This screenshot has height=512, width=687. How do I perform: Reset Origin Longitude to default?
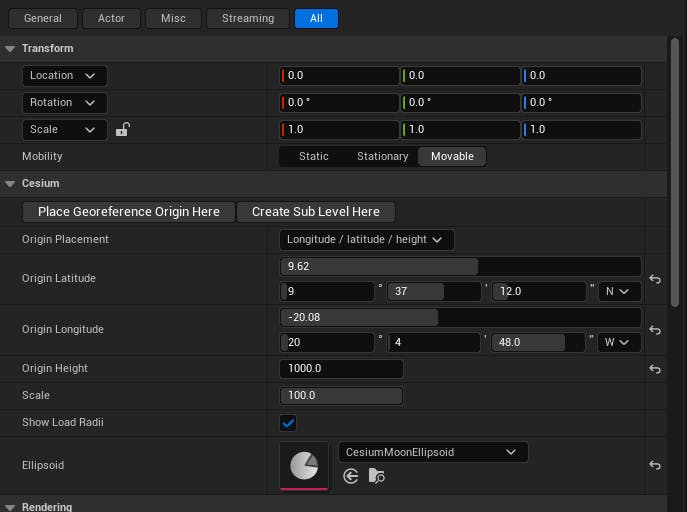[x=655, y=330]
